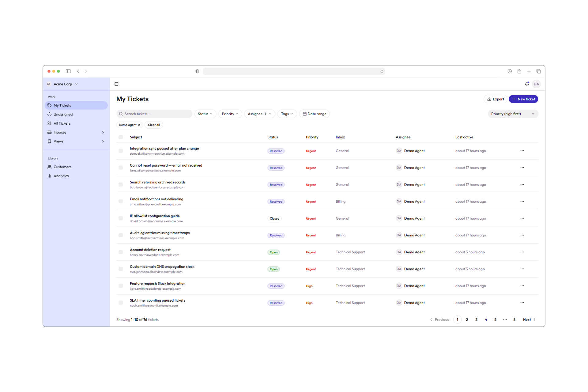The height and width of the screenshot is (392, 588).
Task: Tick the Audit log entries missing timestamps checkbox
Action: (x=121, y=235)
